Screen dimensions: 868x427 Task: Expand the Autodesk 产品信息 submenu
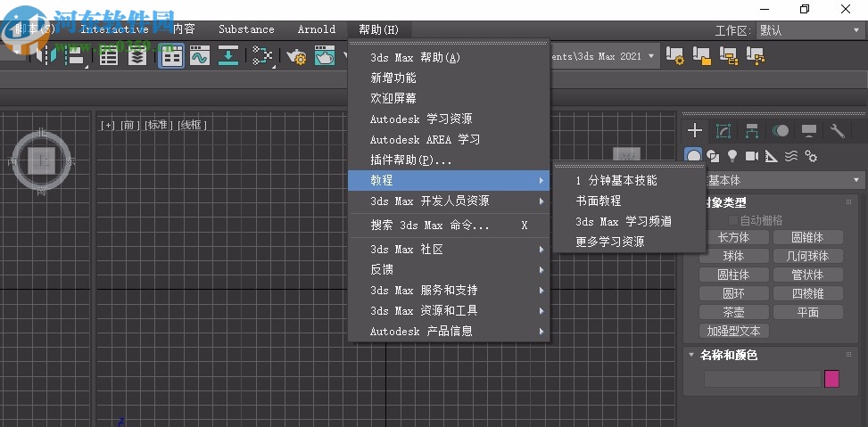coord(449,332)
